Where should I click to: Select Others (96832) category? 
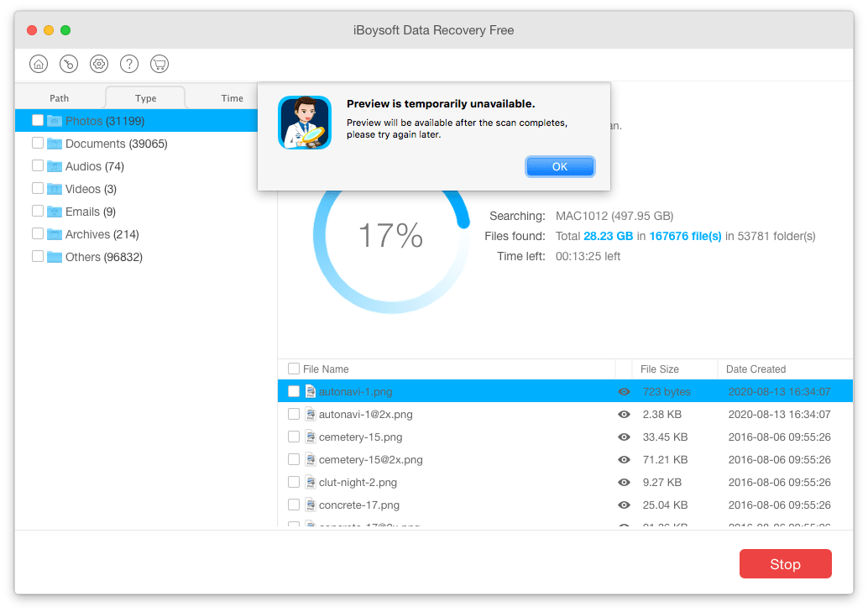point(103,257)
